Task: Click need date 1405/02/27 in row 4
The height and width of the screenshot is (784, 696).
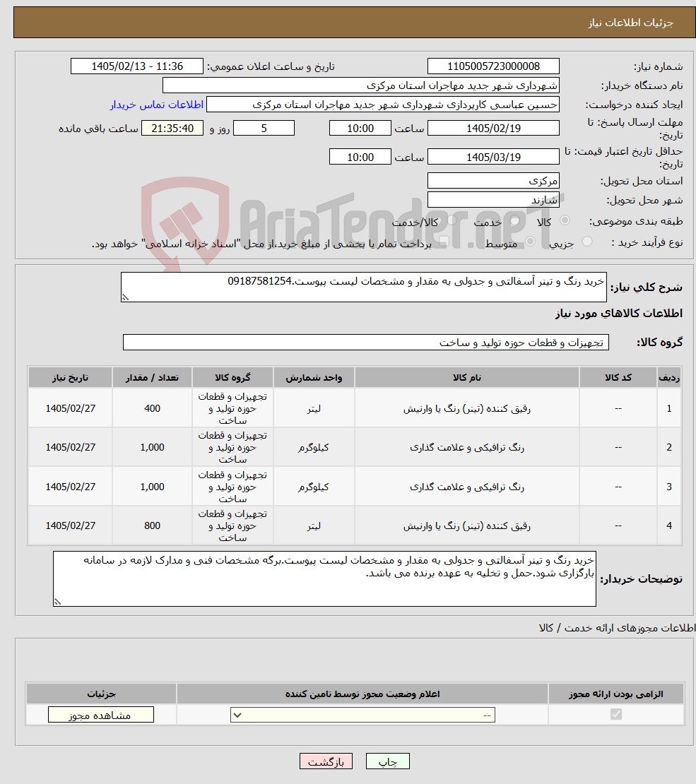Action: [70, 526]
